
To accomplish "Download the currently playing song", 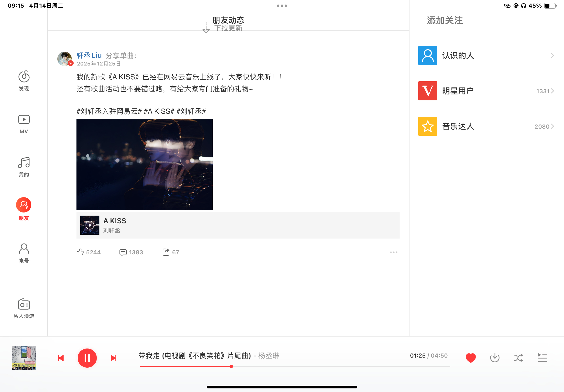I will pos(495,358).
